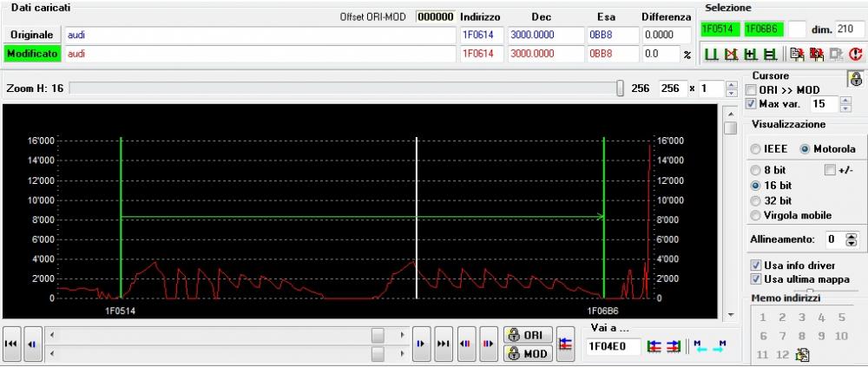The height and width of the screenshot is (367, 868).
Task: Click the first green selection-marker icon in Selezione toolbar
Action: 711,55
